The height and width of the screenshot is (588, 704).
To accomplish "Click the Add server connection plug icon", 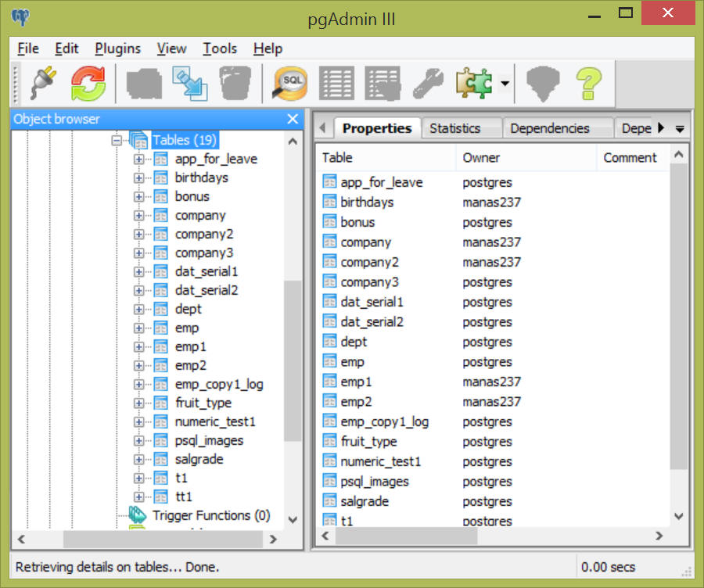I will [x=44, y=83].
